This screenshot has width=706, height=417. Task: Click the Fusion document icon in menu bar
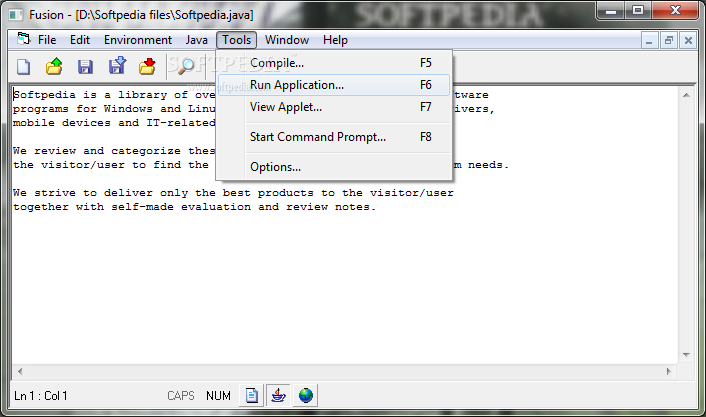click(x=23, y=39)
